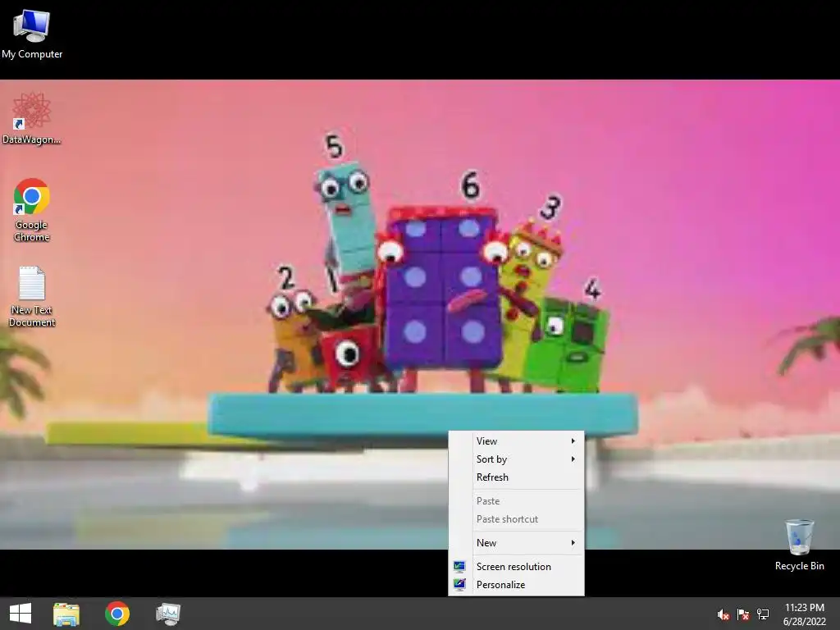
Task: Select the New Text Document file icon
Action: click(32, 296)
